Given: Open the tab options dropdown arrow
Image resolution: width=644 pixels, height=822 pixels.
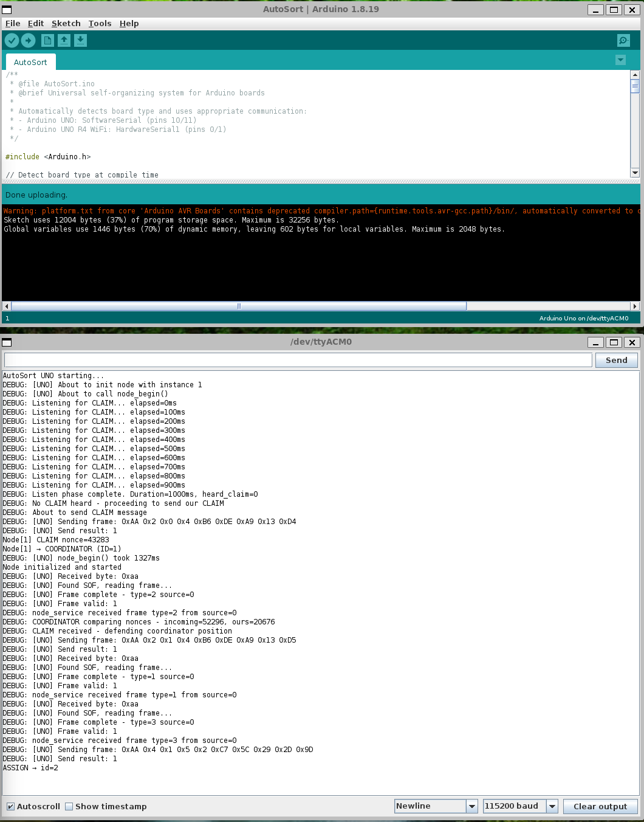Looking at the screenshot, I should 620,60.
